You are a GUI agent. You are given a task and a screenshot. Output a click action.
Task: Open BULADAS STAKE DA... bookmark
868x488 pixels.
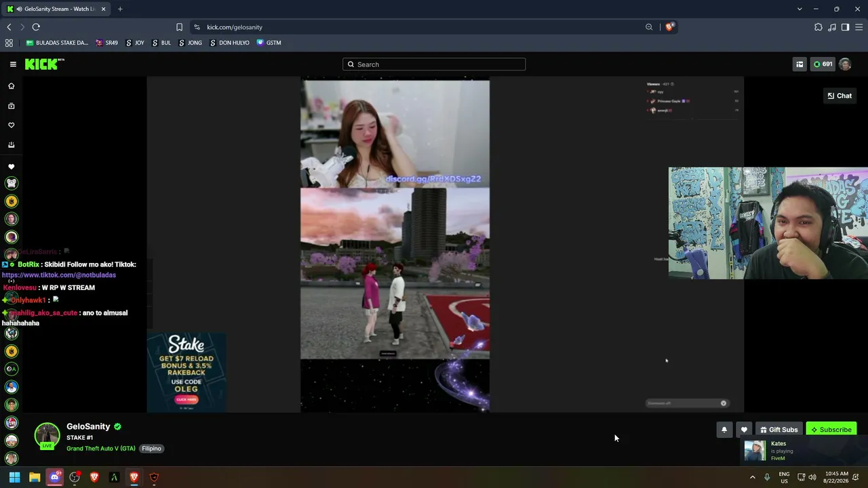pyautogui.click(x=57, y=43)
